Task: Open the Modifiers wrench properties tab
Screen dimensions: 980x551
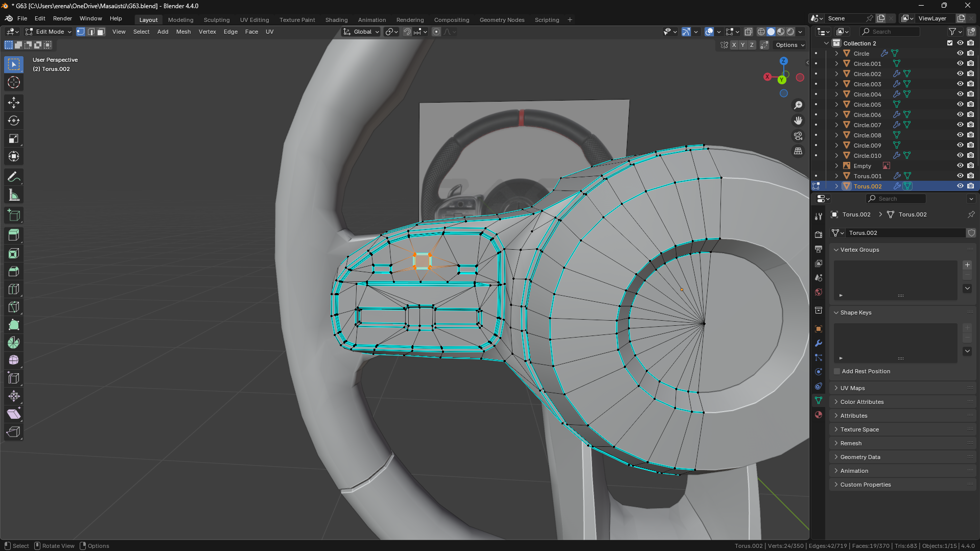Action: [819, 343]
